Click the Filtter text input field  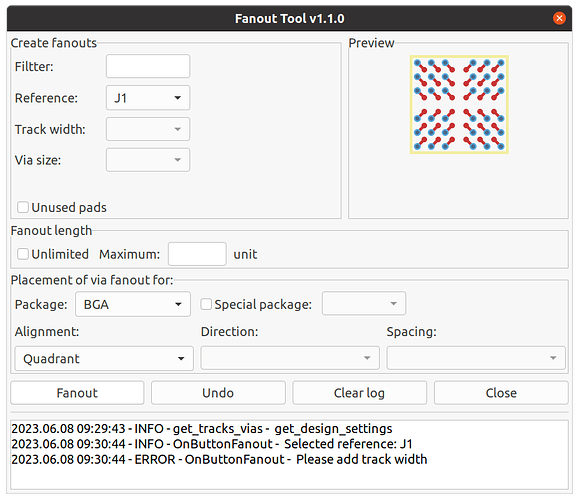tap(148, 66)
